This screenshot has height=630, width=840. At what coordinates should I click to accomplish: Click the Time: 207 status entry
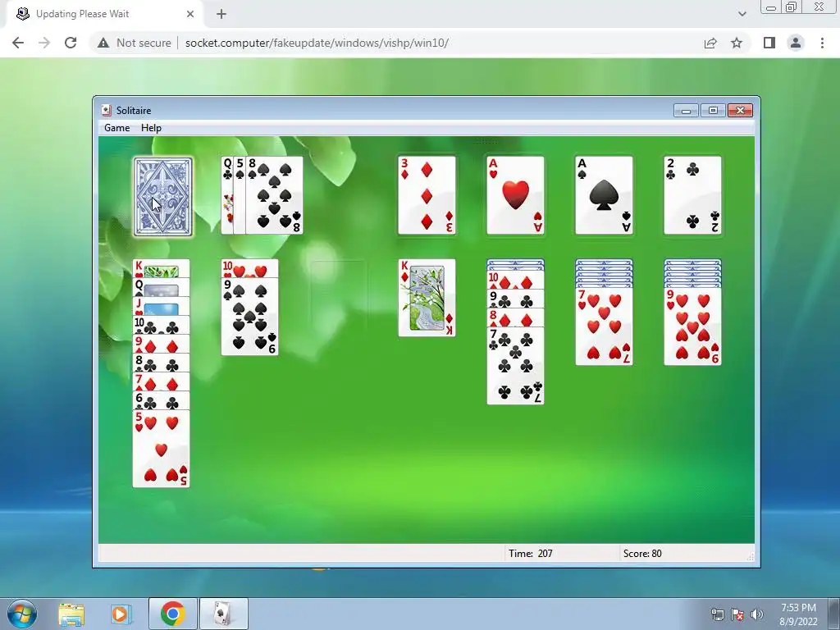(x=531, y=554)
